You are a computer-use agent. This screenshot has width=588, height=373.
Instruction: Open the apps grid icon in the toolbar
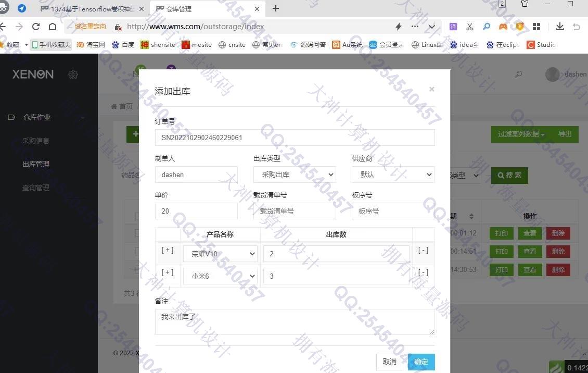(x=536, y=27)
